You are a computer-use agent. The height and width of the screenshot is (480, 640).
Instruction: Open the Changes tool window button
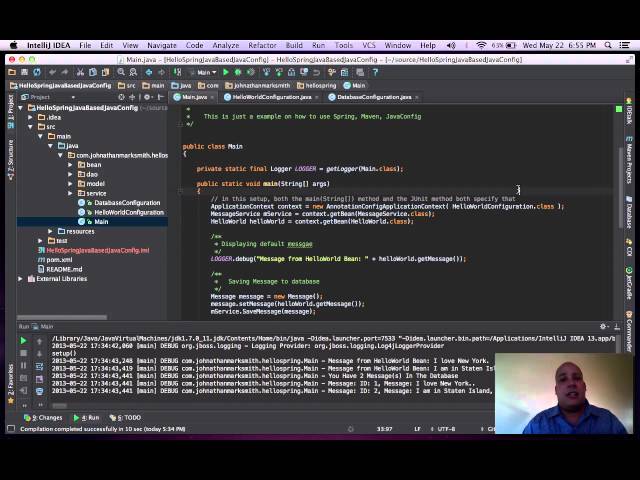[x=43, y=418]
